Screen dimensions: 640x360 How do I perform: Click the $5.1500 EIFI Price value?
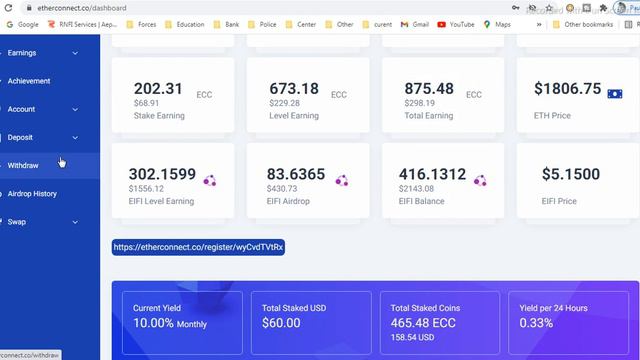tap(571, 174)
